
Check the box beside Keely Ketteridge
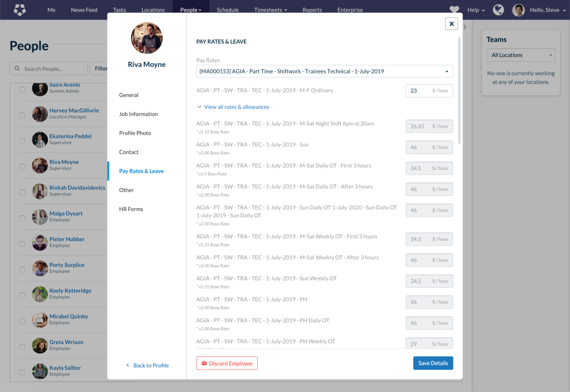pyautogui.click(x=22, y=296)
